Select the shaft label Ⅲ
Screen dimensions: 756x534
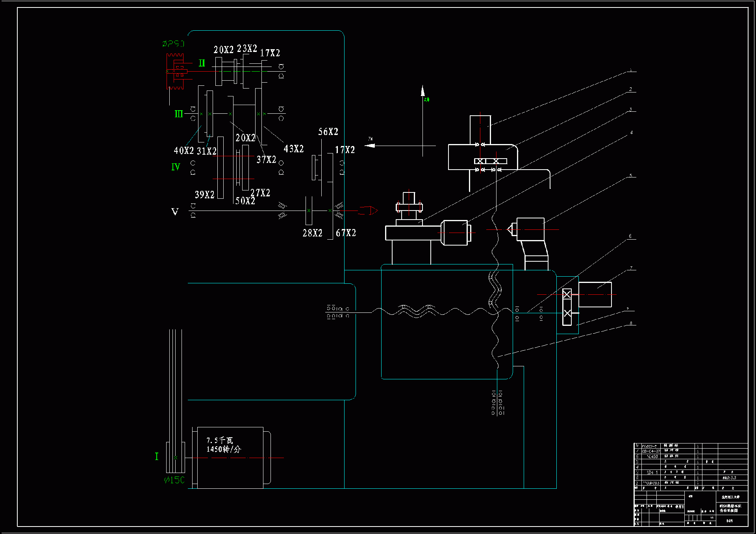click(x=179, y=114)
